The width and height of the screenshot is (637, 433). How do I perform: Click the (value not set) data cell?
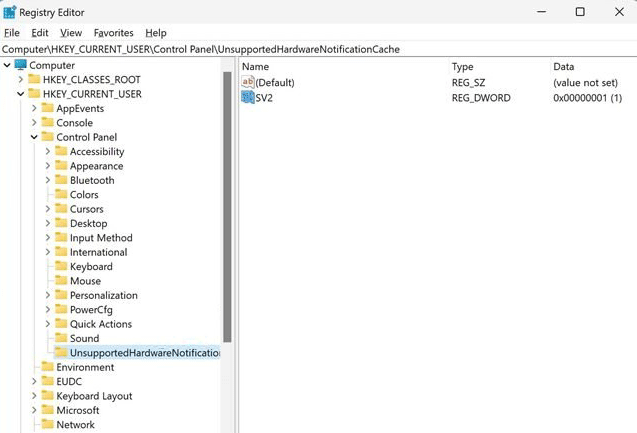[585, 83]
